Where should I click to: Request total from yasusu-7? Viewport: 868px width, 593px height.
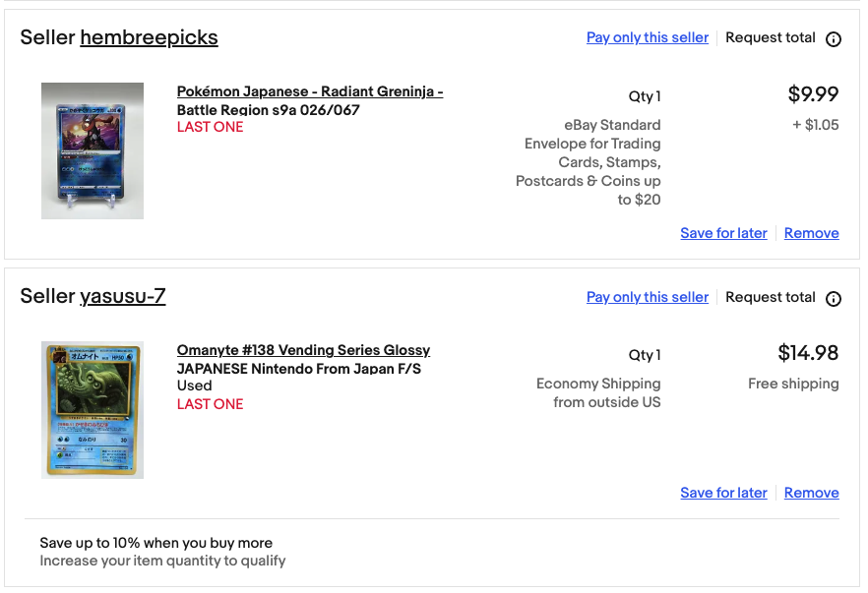[x=770, y=297]
